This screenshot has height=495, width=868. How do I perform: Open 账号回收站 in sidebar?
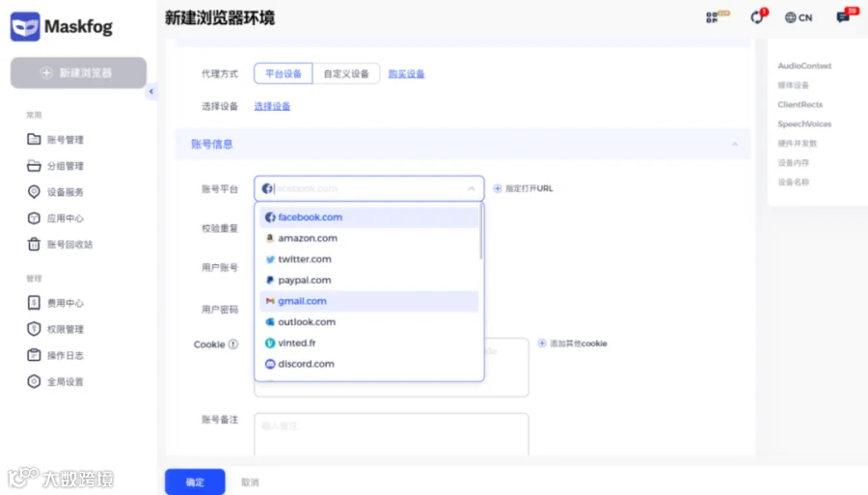point(61,244)
